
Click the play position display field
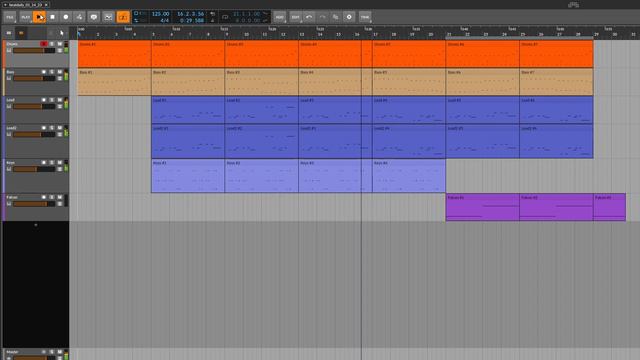pyautogui.click(x=190, y=14)
